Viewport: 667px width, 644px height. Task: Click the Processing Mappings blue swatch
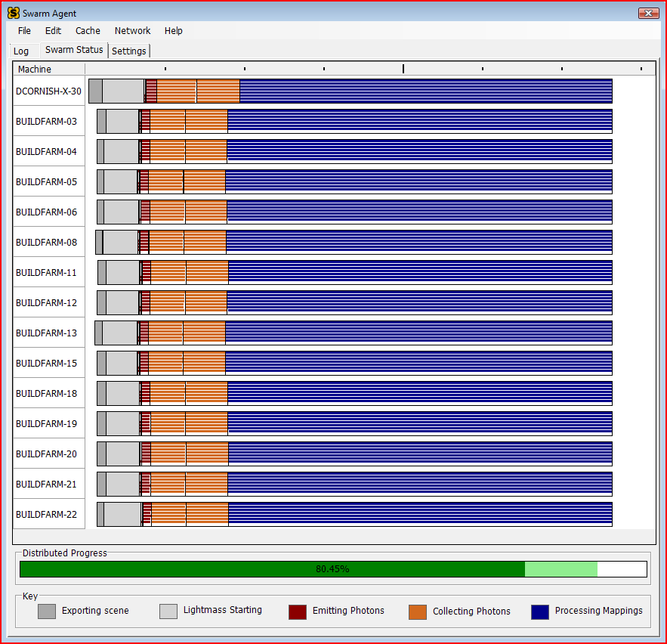click(540, 611)
